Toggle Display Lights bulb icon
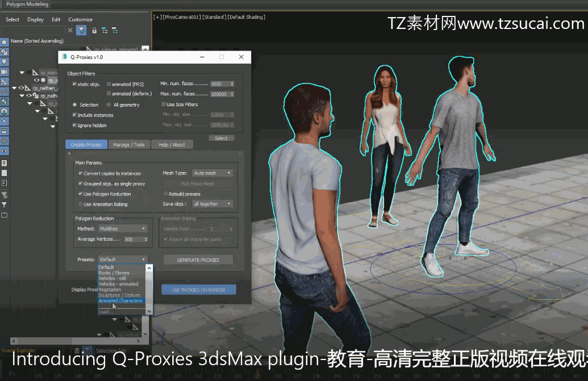 click(x=4, y=62)
